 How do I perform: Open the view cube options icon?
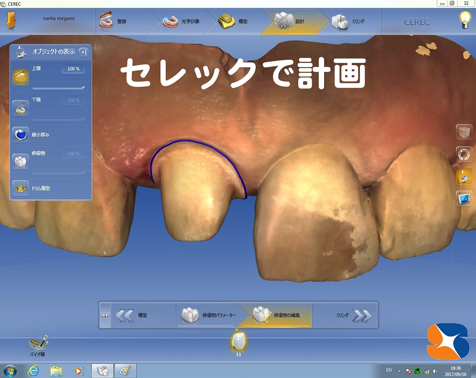[x=464, y=132]
